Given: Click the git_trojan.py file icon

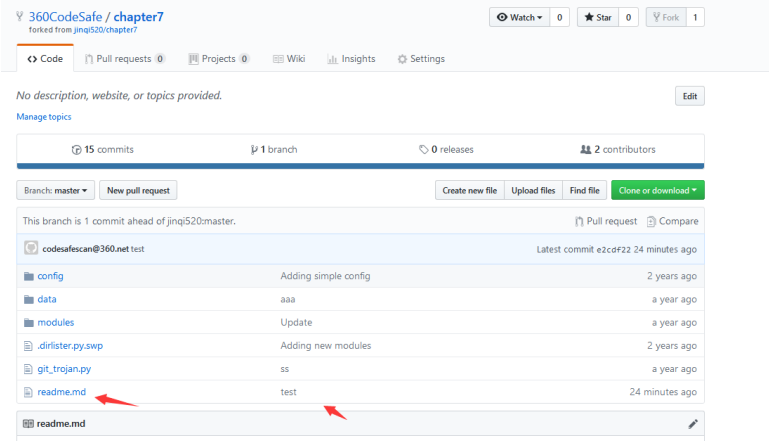Looking at the screenshot, I should pyautogui.click(x=28, y=369).
